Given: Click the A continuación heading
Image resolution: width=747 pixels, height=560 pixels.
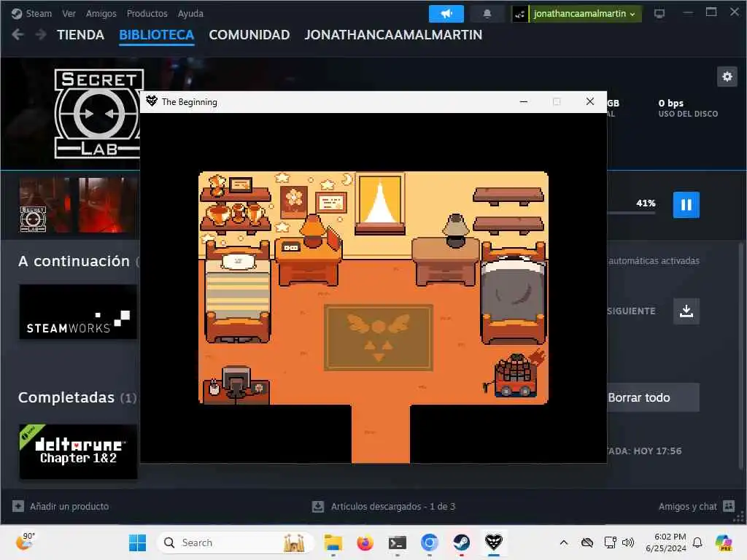Looking at the screenshot, I should tap(74, 261).
